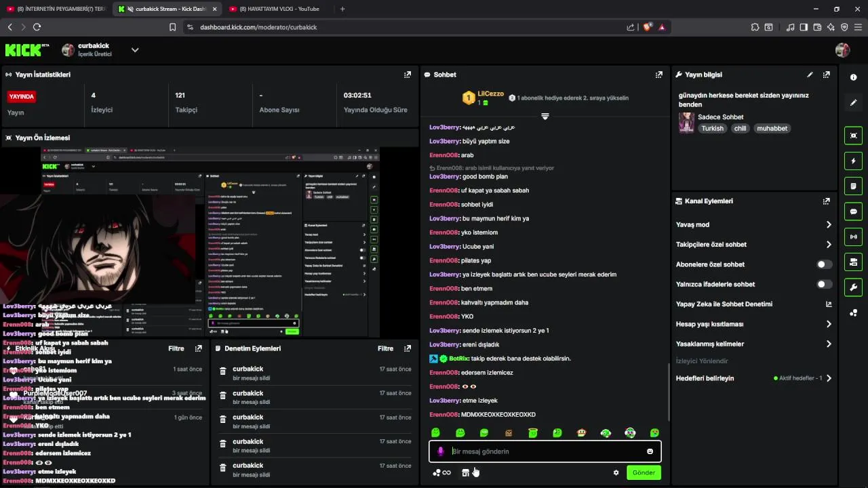Open the profile avatar at top right
This screenshot has width=868, height=488.
(842, 50)
